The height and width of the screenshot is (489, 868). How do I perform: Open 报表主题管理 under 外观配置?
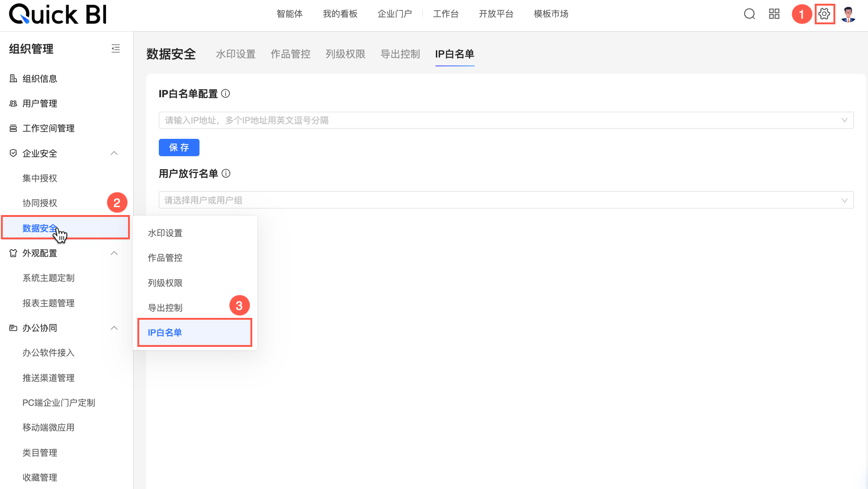click(x=49, y=303)
